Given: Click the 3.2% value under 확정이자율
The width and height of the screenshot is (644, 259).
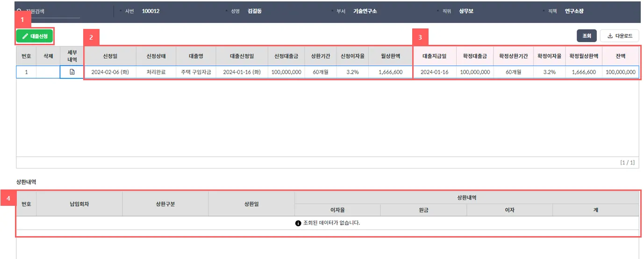Looking at the screenshot, I should (x=550, y=72).
